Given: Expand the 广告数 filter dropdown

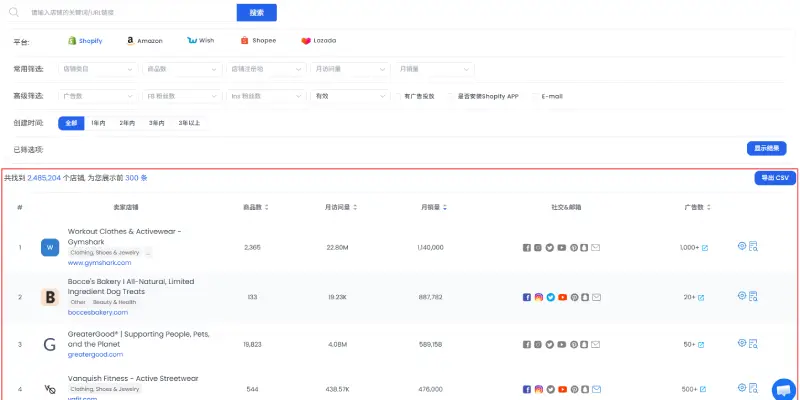Looking at the screenshot, I should (x=98, y=96).
